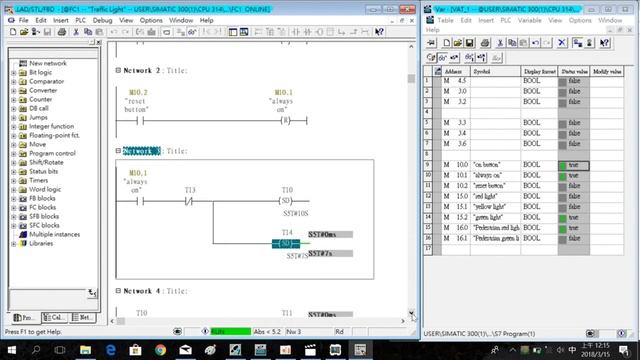Click the Print icon in LAD editor toolbar

[62, 32]
